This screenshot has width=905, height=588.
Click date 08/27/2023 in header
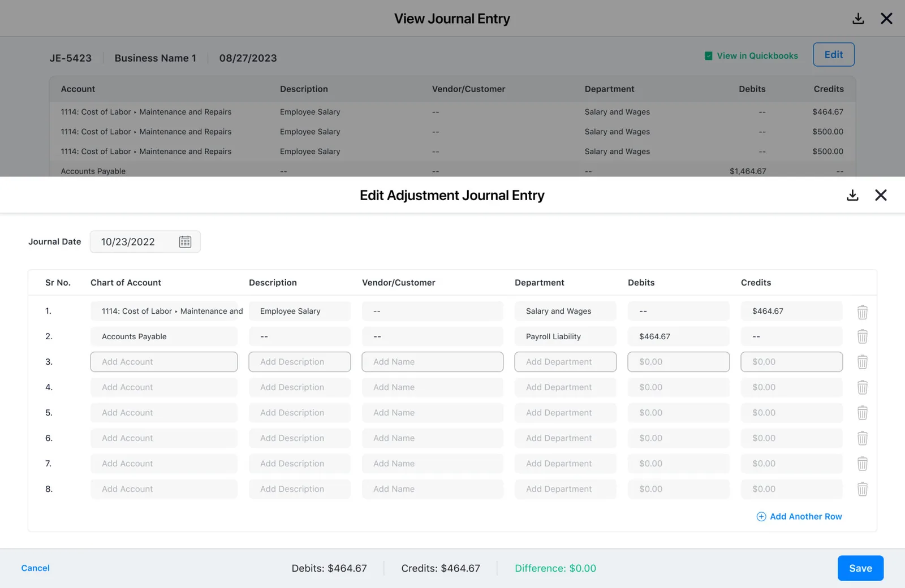click(x=248, y=58)
